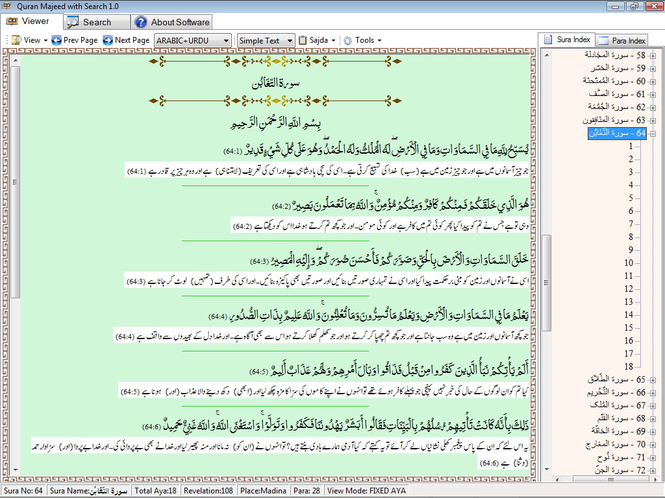Screen dimensions: 665x498
Task: Select aya 18 under sura 64
Action: 629,367
